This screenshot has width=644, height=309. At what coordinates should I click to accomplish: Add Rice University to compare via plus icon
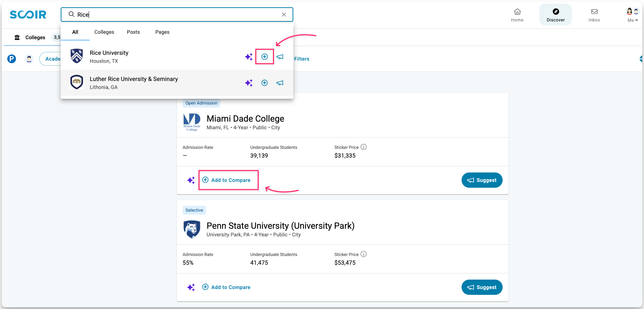click(265, 57)
